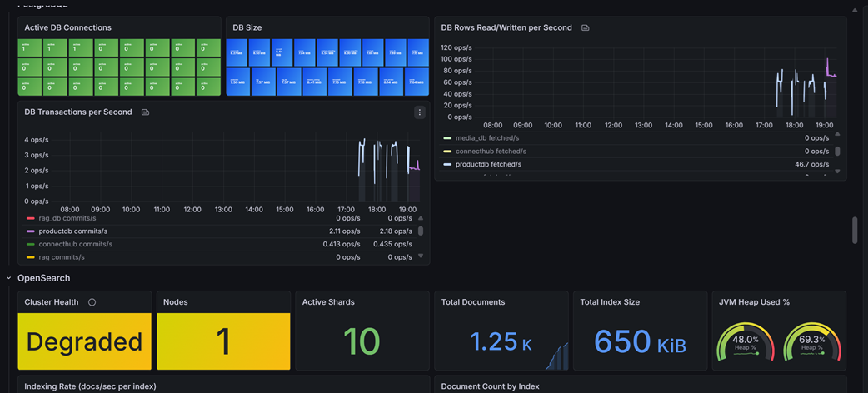Click the 69.3% JVM heap gauge
Viewport: 868px width, 393px height.
click(813, 343)
